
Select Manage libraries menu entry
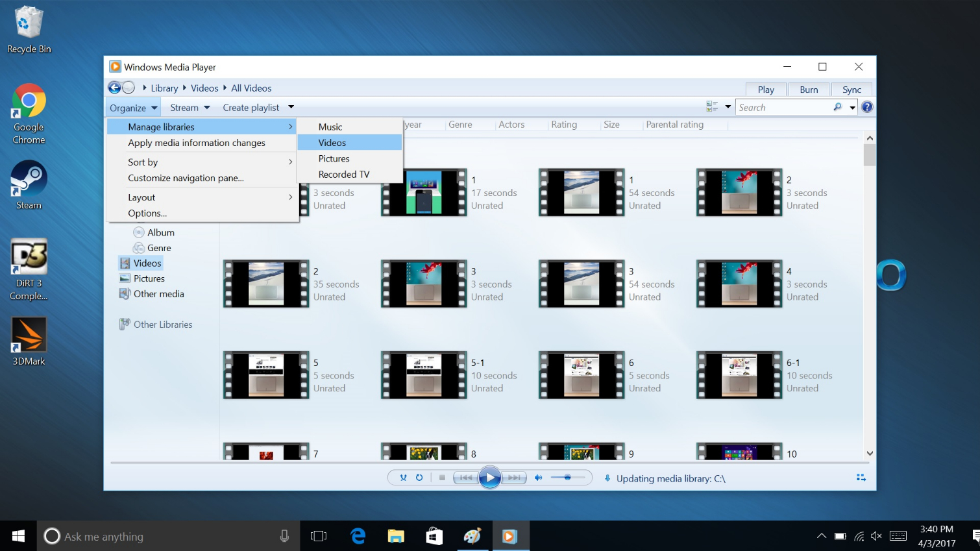202,127
